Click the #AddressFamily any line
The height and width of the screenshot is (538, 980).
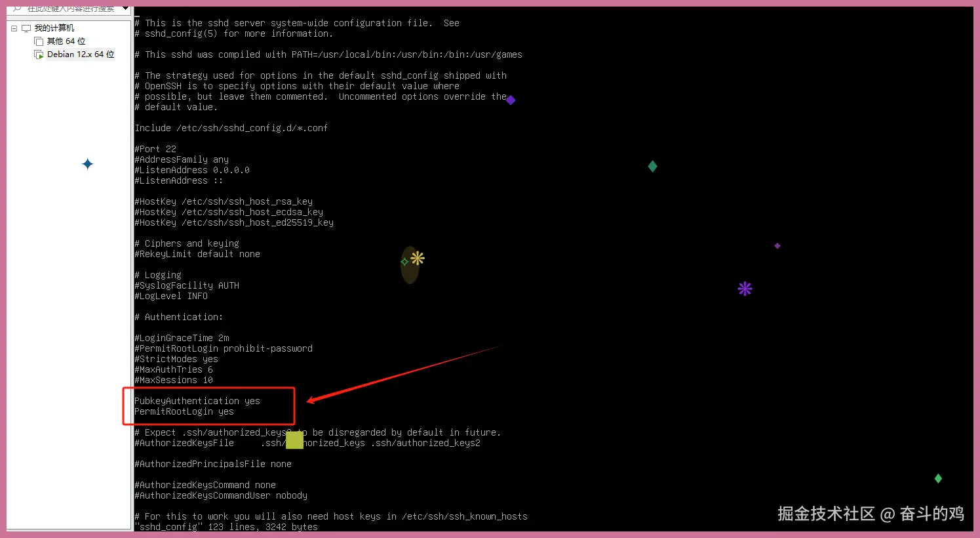click(x=182, y=159)
